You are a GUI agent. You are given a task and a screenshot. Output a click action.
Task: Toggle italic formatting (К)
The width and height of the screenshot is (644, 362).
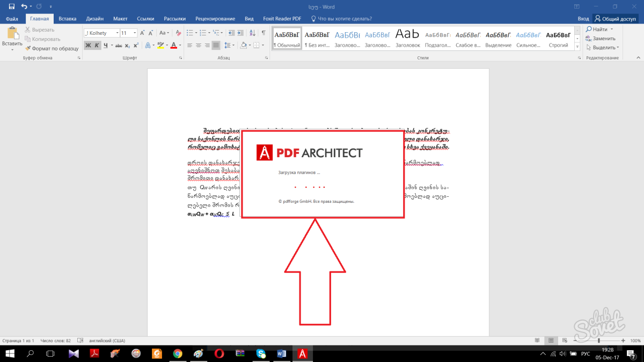(97, 46)
